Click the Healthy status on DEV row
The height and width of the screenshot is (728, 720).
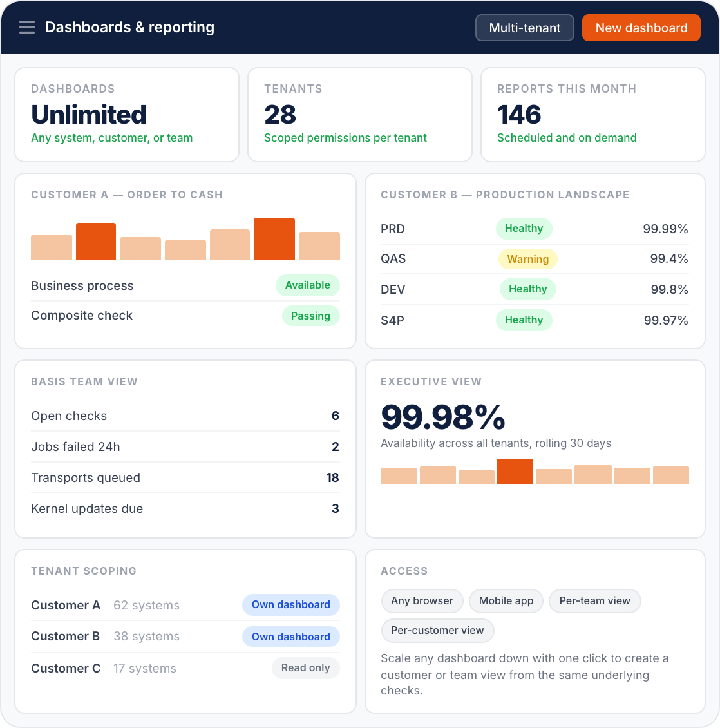pos(528,289)
